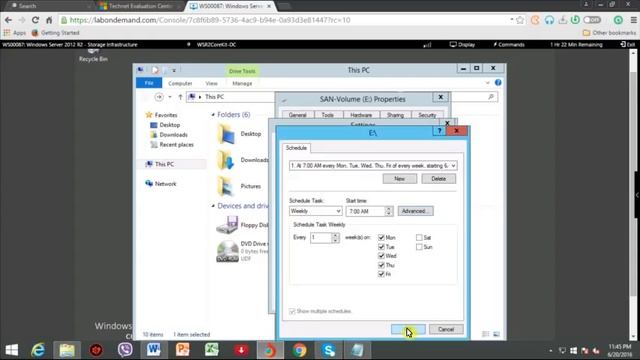Click the Up arrow in This PC navigation
640x360 pixels.
pos(180,97)
